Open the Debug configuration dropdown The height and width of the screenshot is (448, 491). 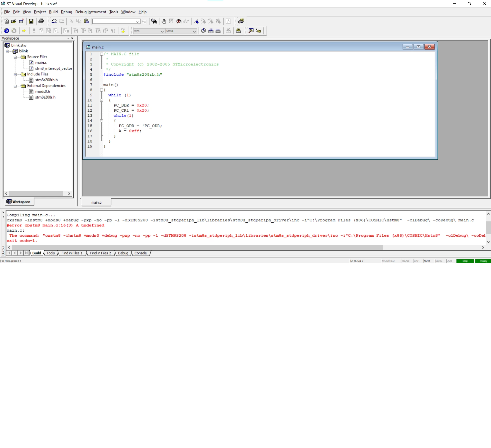coord(181,31)
